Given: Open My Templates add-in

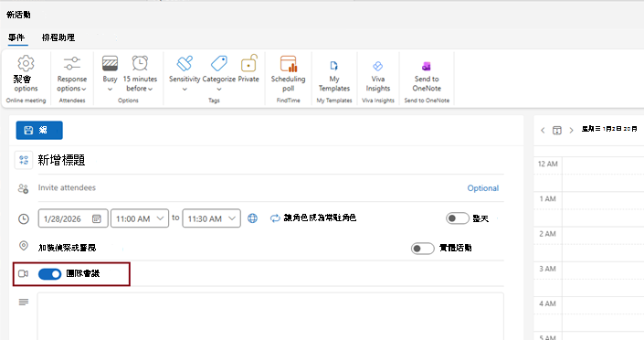Looking at the screenshot, I should 334,77.
